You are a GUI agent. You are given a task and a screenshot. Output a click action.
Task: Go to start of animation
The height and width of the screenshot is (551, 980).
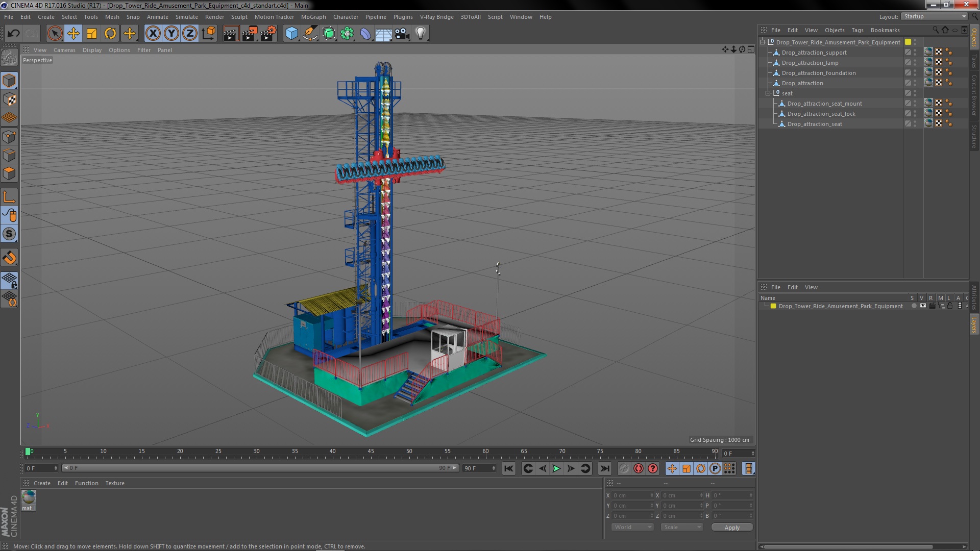coord(508,468)
